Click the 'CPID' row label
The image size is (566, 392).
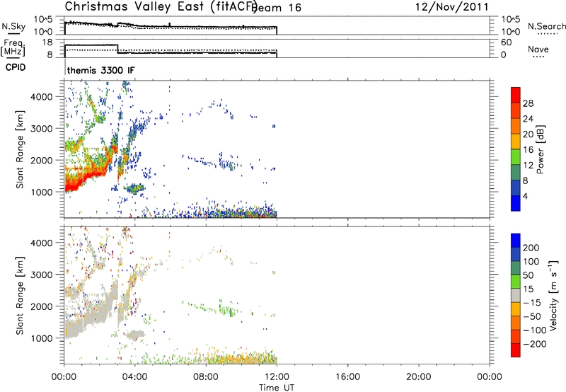pos(16,67)
